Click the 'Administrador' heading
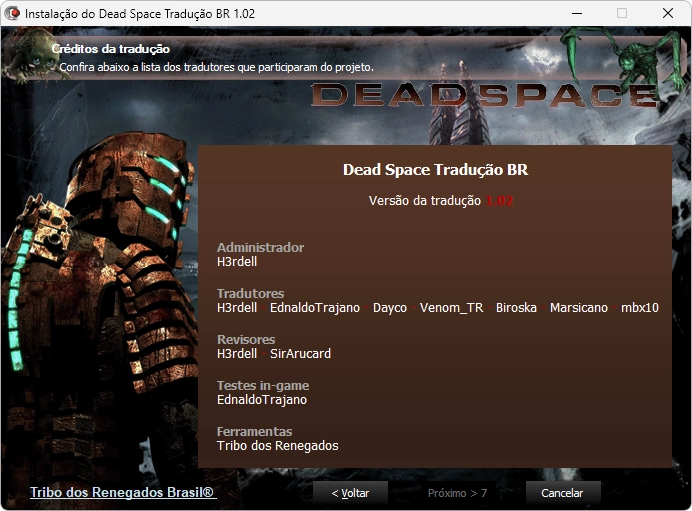The width and height of the screenshot is (692, 511). click(x=260, y=247)
